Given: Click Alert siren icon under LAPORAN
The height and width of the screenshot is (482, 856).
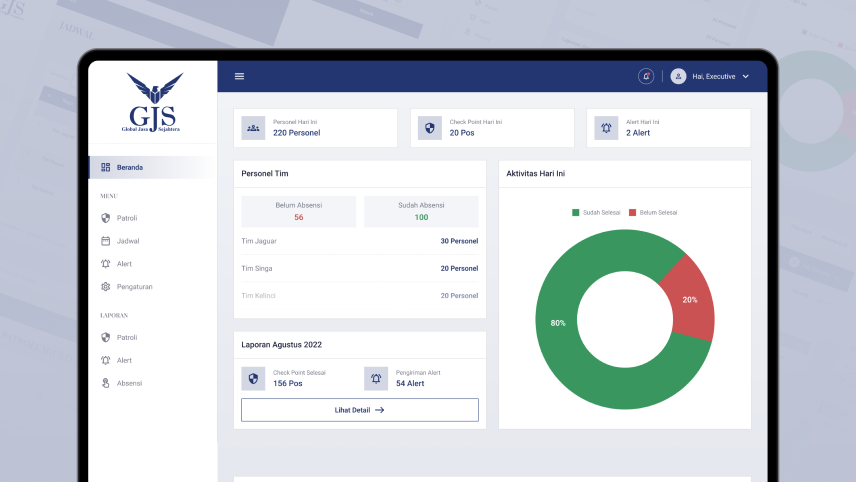Looking at the screenshot, I should (105, 360).
